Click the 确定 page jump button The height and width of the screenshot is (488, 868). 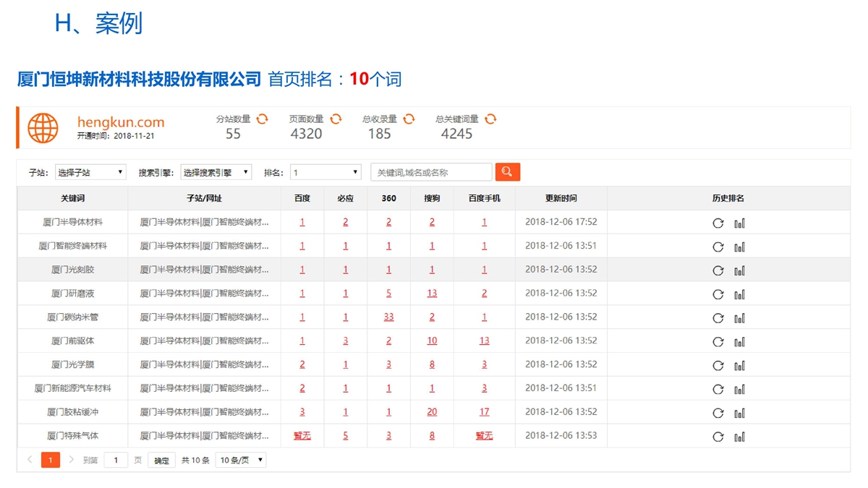162,461
